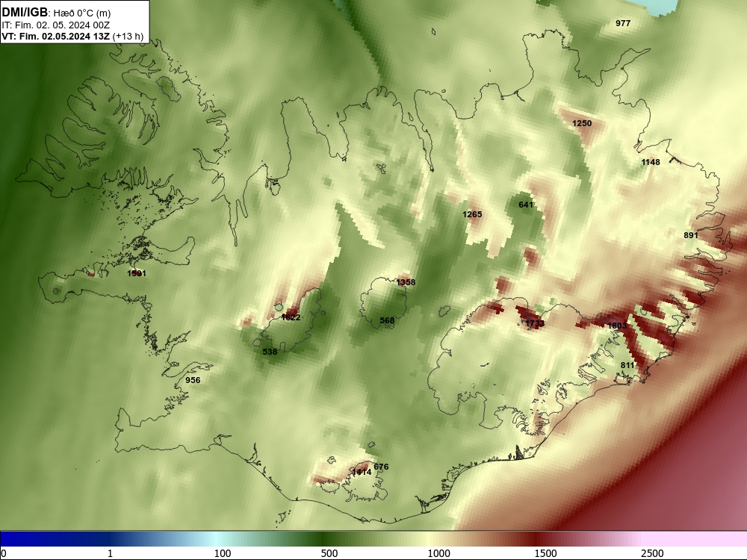This screenshot has height=560, width=747.
Task: Click the 1414 height value label
Action: pos(362,473)
